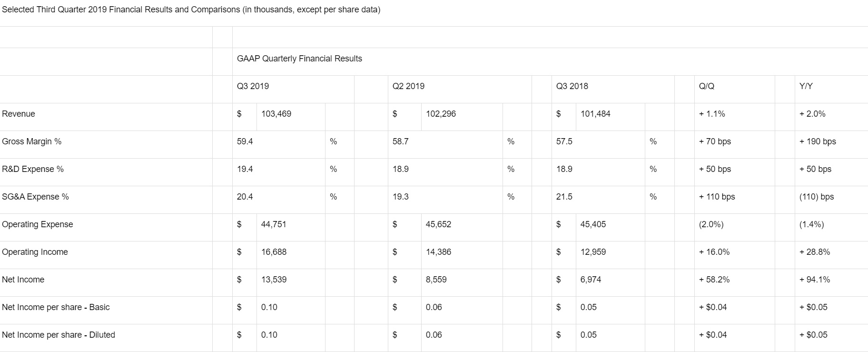Select the Net Income Y/Y value + 94.1%

(x=815, y=280)
